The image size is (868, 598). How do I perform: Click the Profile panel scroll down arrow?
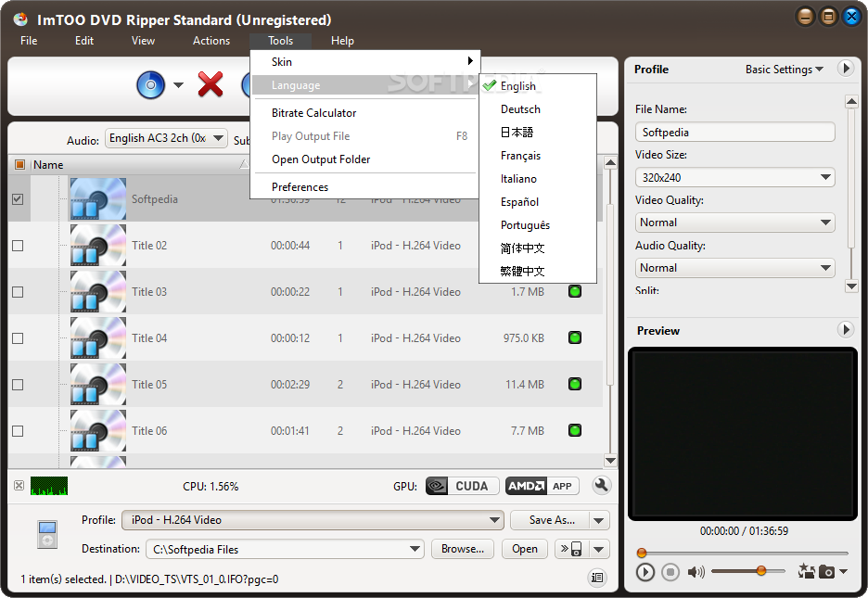point(851,286)
